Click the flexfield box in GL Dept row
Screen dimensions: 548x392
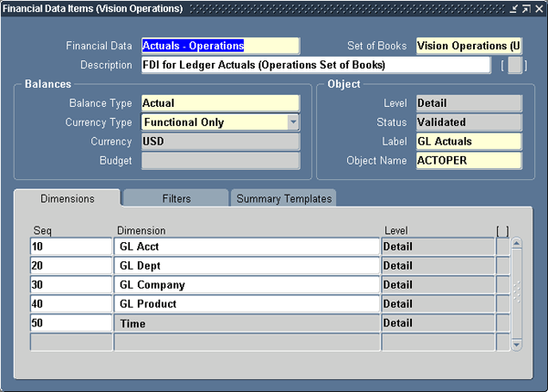pos(503,266)
